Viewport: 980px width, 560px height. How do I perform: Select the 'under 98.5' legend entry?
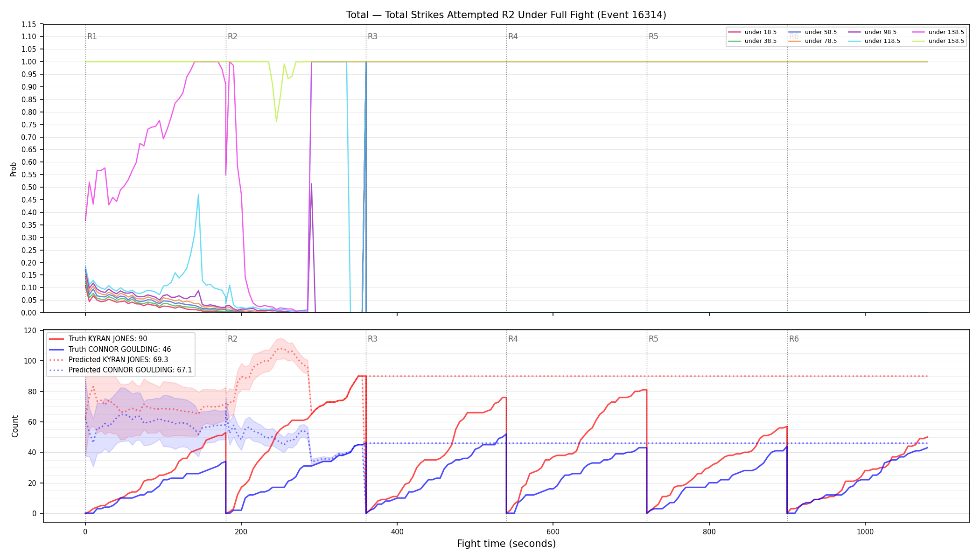pos(872,32)
